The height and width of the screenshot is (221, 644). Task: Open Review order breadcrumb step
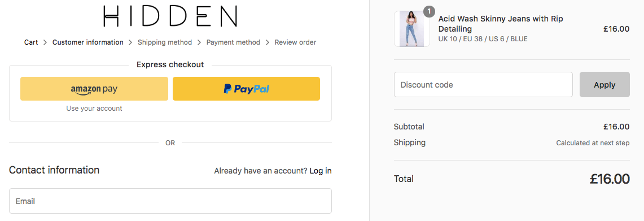[295, 42]
